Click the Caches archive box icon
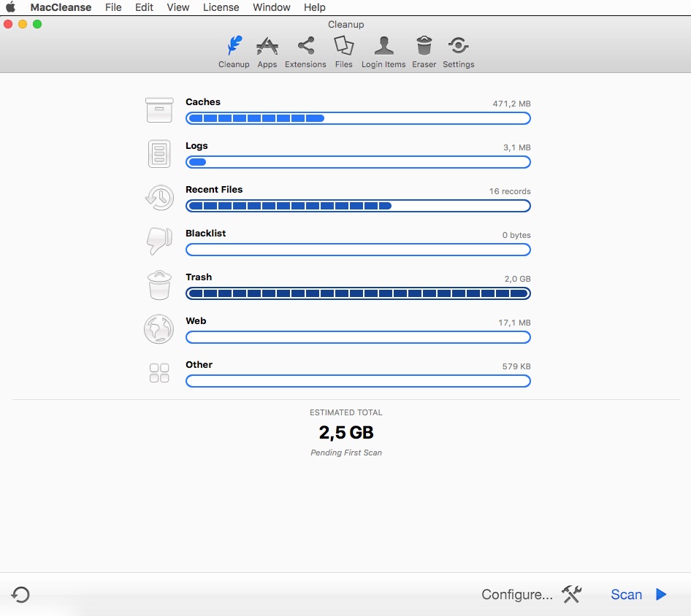The height and width of the screenshot is (616, 691). click(x=159, y=109)
